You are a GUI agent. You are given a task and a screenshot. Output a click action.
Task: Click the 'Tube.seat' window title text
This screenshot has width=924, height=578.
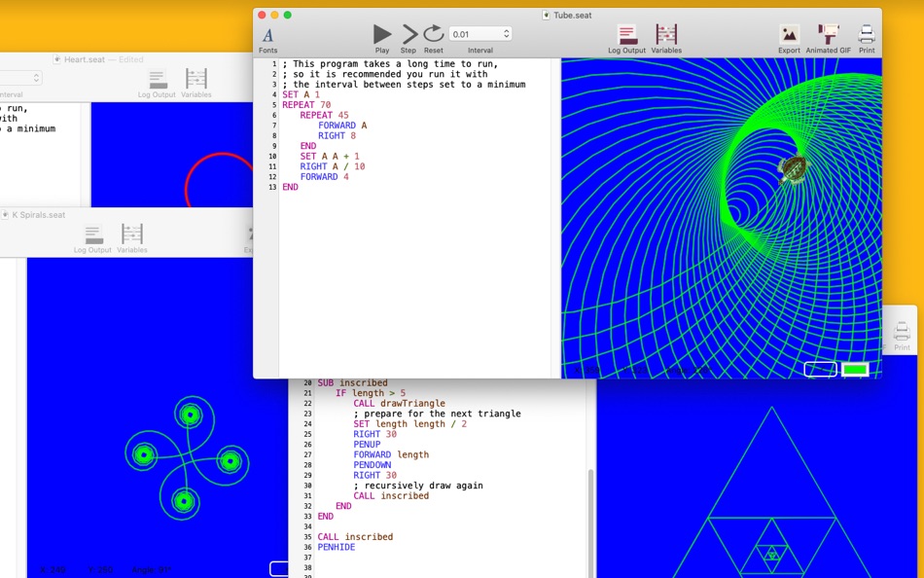click(x=572, y=16)
